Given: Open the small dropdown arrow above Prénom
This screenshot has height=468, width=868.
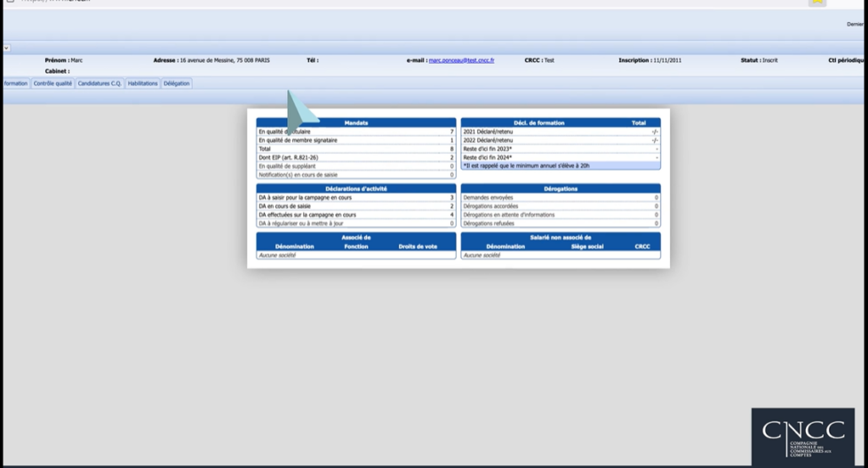Looking at the screenshot, I should 6,48.
